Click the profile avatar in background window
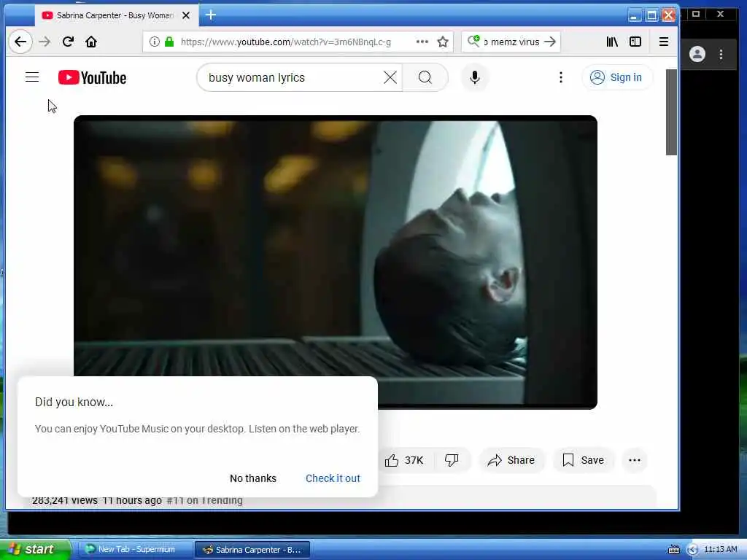The height and width of the screenshot is (560, 747). pyautogui.click(x=697, y=54)
